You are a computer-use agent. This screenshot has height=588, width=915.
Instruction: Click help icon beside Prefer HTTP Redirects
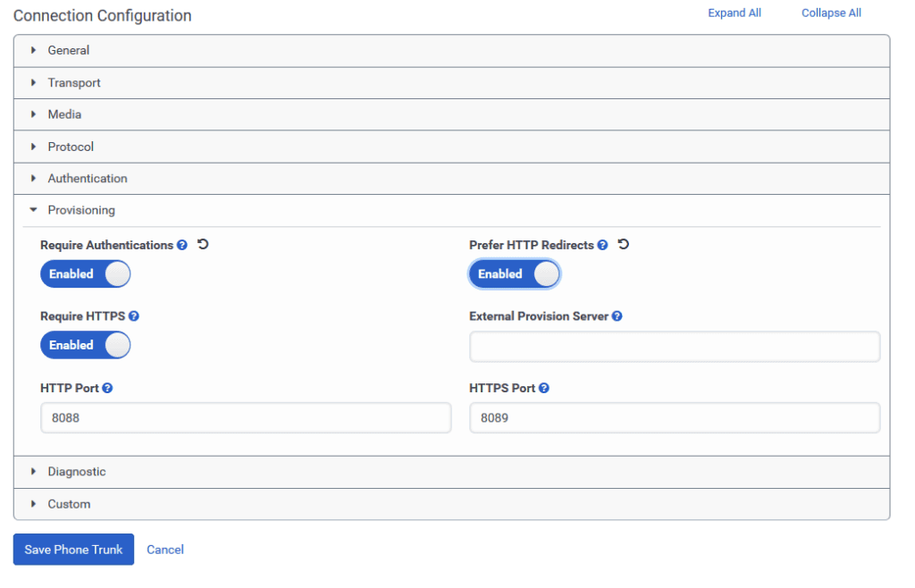tap(602, 245)
